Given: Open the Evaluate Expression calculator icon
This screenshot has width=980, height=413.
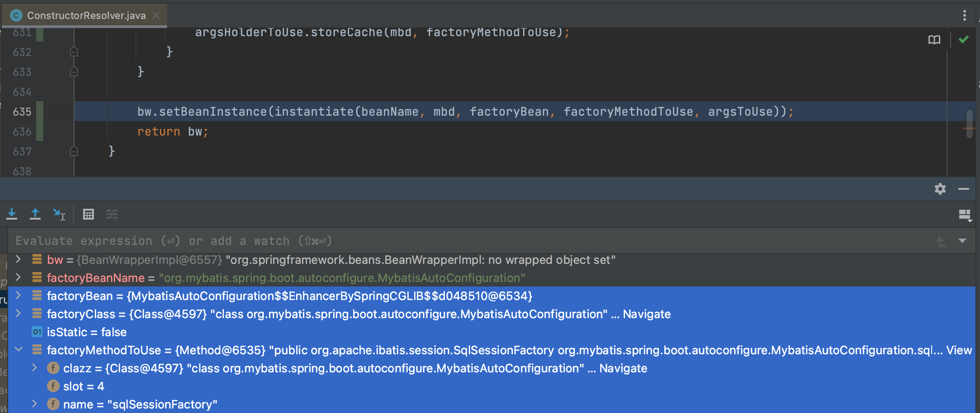Looking at the screenshot, I should pyautogui.click(x=89, y=214).
